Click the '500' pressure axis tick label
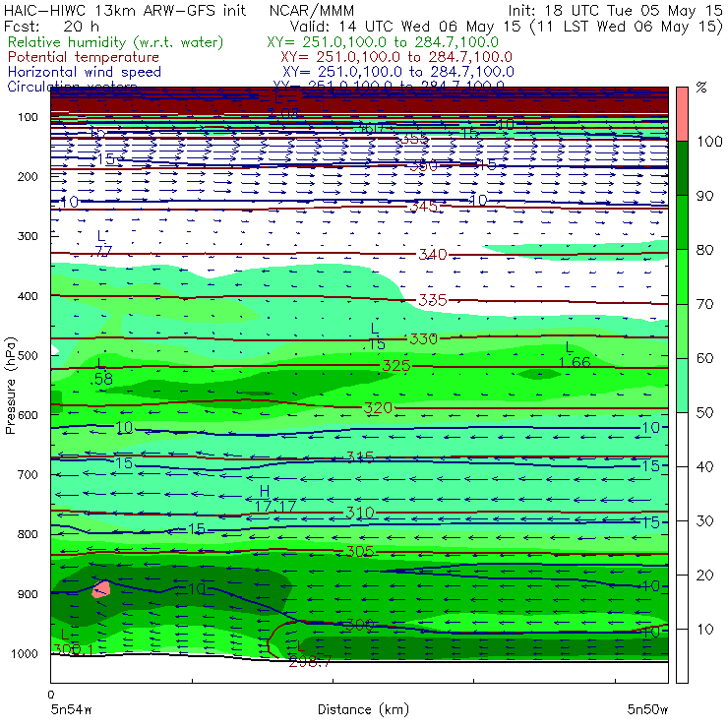This screenshot has height=728, width=728. point(28,356)
